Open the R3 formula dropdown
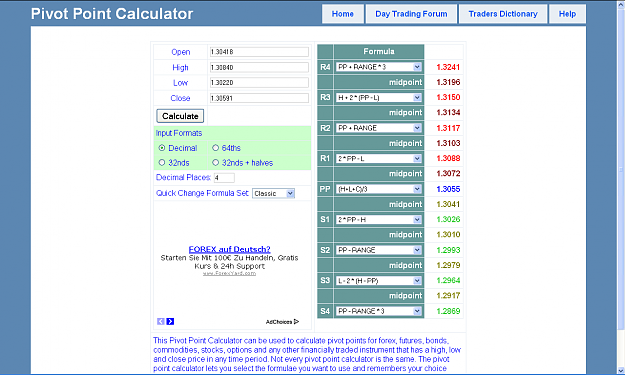The width and height of the screenshot is (625, 375). [379, 98]
